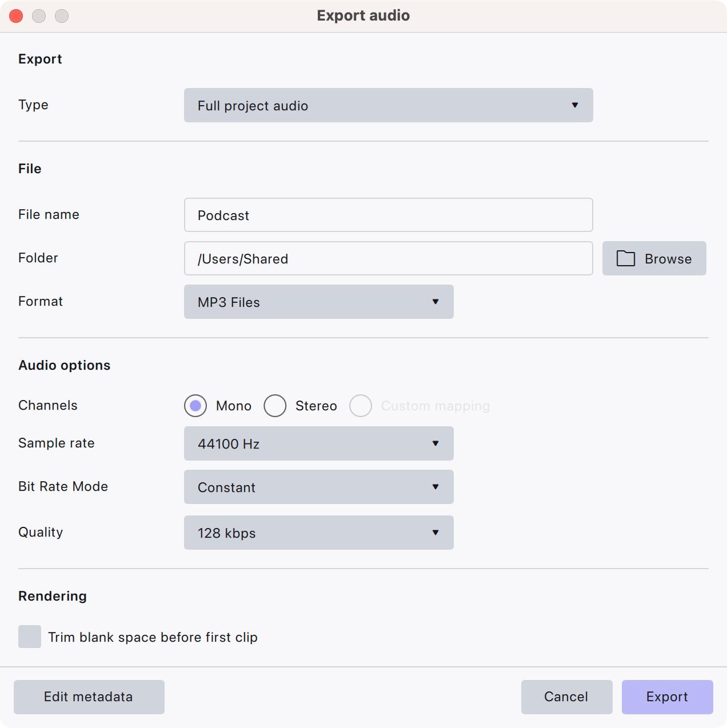Click the Audio options heading
Image resolution: width=727 pixels, height=728 pixels.
pos(65,365)
